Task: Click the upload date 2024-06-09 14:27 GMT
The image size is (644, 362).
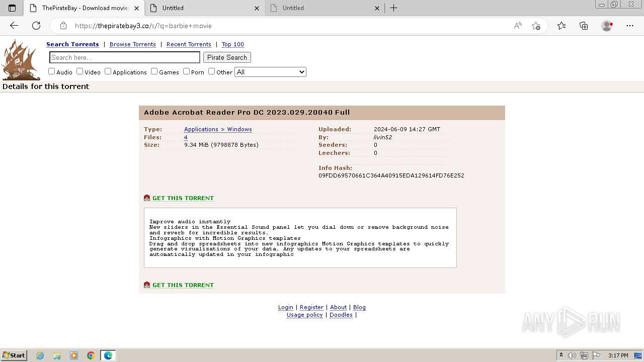Action: click(x=407, y=129)
